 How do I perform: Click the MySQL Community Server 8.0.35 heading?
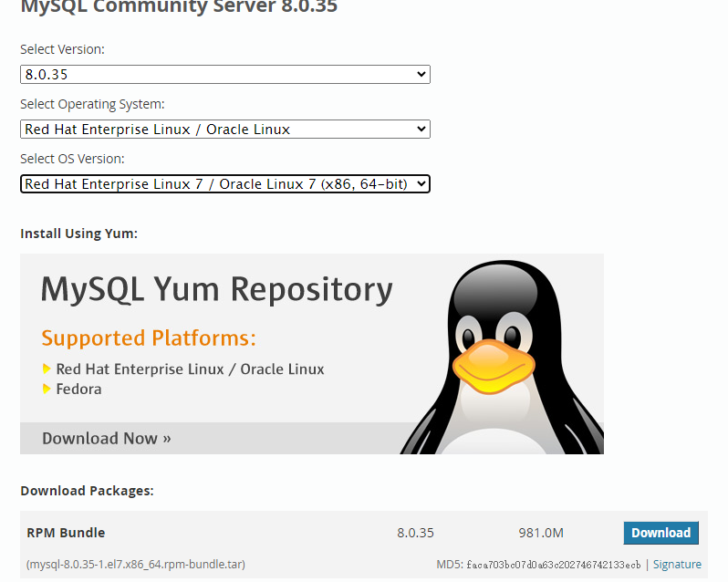[x=179, y=7]
